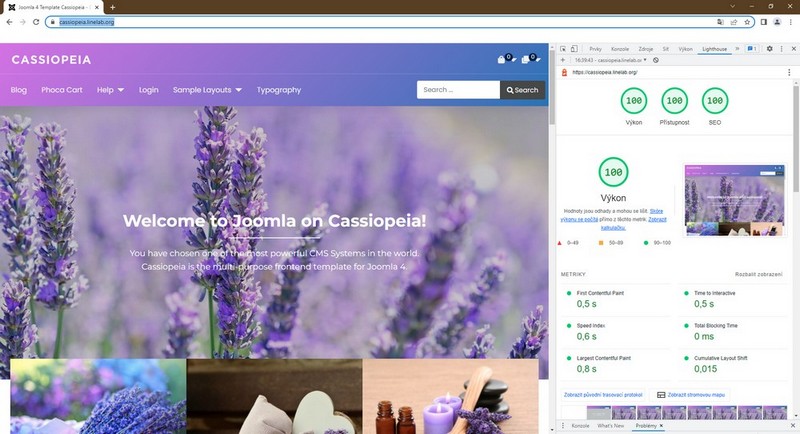Show more DevTools tabs with double chevron
The image size is (800, 434).
tap(737, 49)
